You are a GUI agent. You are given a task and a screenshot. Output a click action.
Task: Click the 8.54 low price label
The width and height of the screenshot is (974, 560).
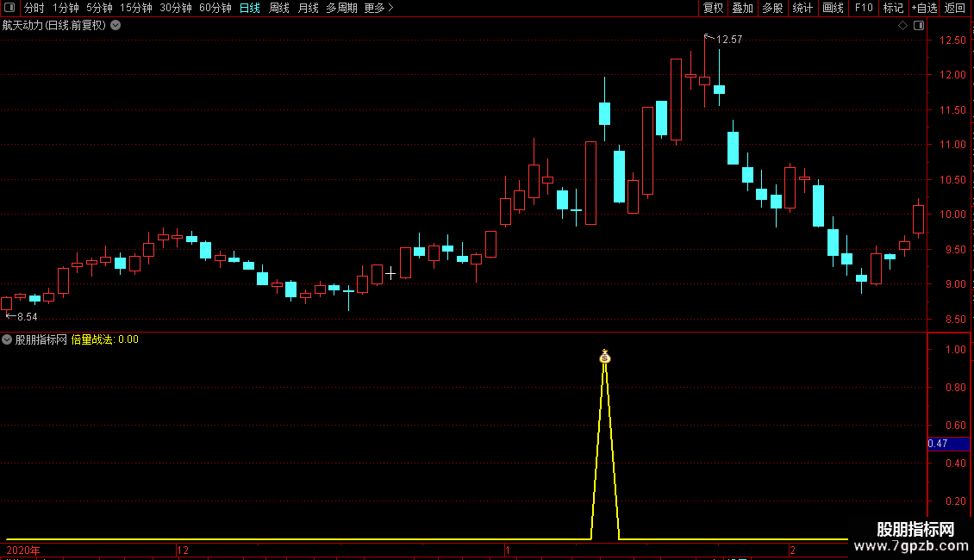point(28,317)
